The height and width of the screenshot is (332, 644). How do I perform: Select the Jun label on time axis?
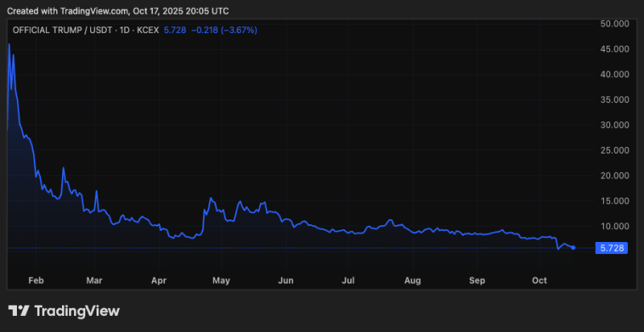285,281
